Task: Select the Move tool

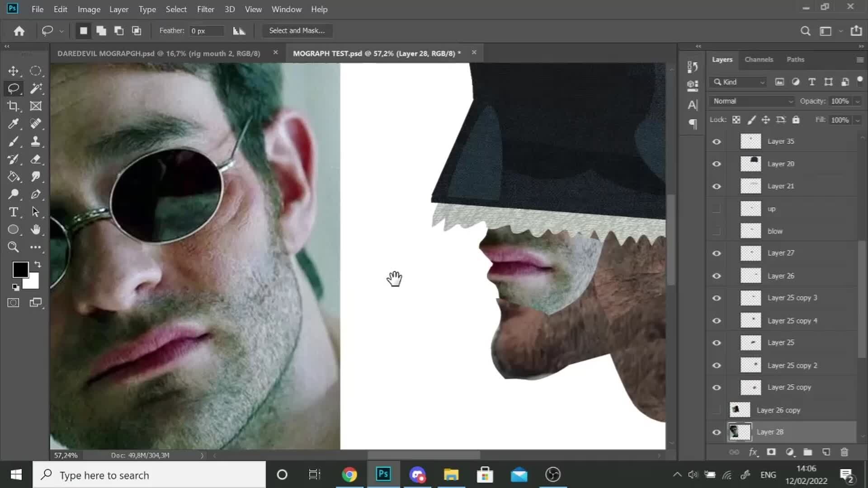Action: [x=14, y=71]
